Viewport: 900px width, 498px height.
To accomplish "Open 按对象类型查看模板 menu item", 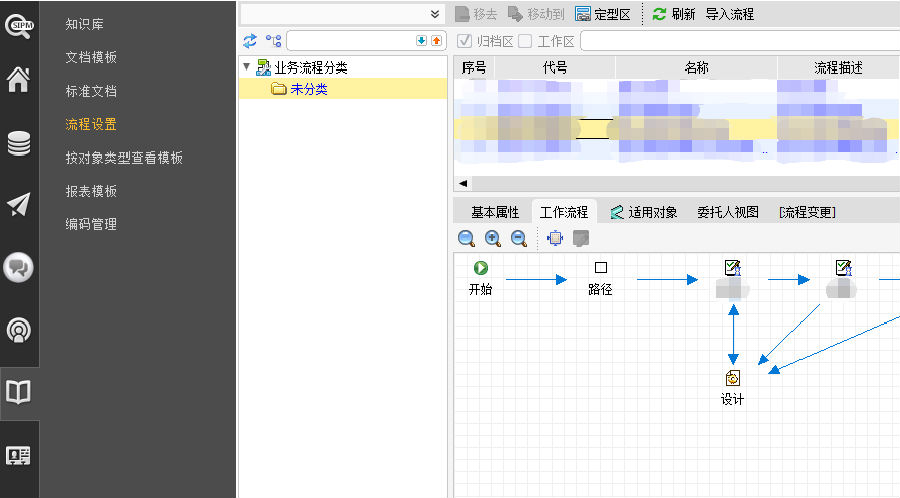I will pos(124,158).
